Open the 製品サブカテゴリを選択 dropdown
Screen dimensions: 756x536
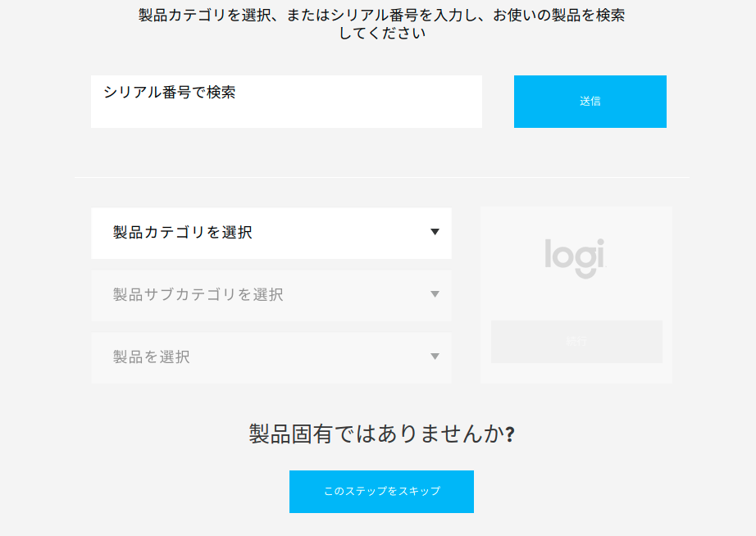[271, 296]
